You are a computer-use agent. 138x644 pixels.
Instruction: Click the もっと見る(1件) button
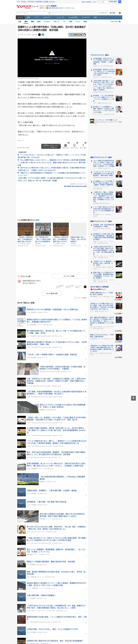(x=52, y=293)
